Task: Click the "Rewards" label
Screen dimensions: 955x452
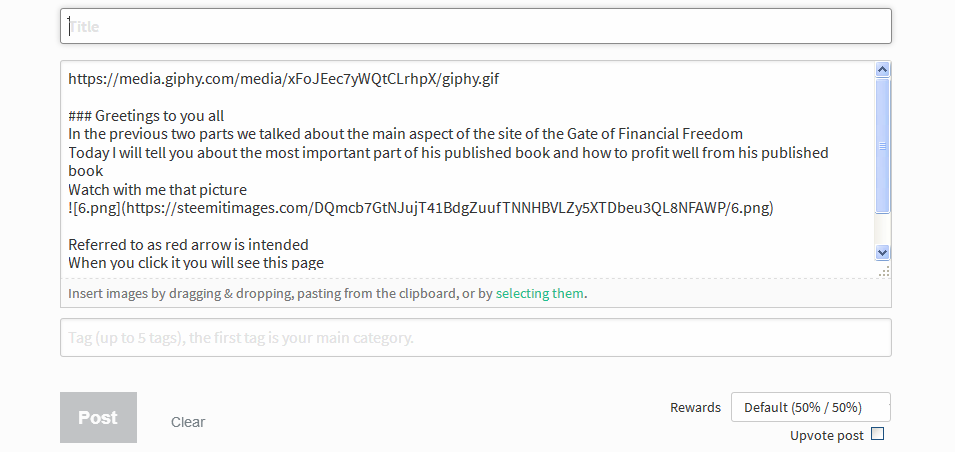Action: [695, 408]
